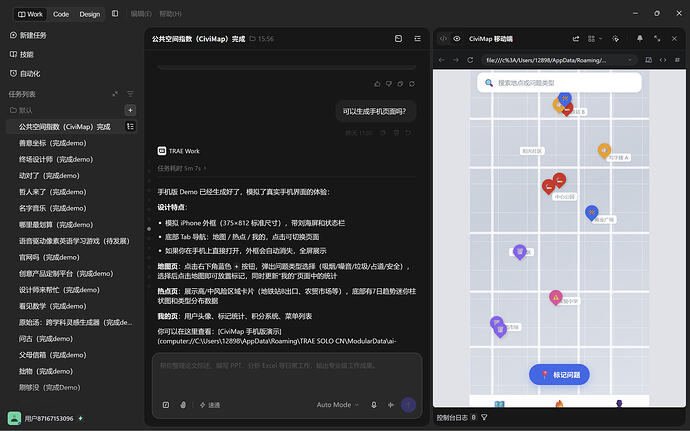
Task: Open the URL address bar dropdown arrow
Action: pos(630,60)
